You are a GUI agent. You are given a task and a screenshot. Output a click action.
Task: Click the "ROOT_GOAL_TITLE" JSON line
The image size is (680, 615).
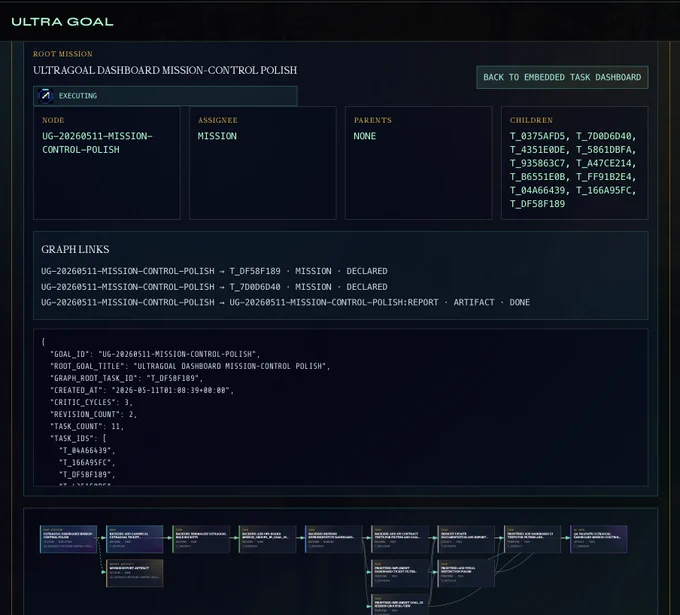190,366
